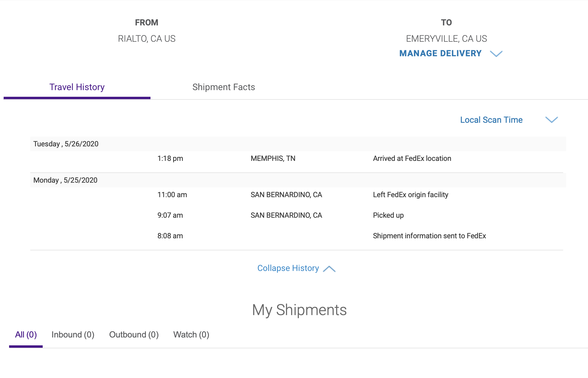Click the Collapse History up-arrow icon
Screen dimensions: 588x378
point(329,269)
